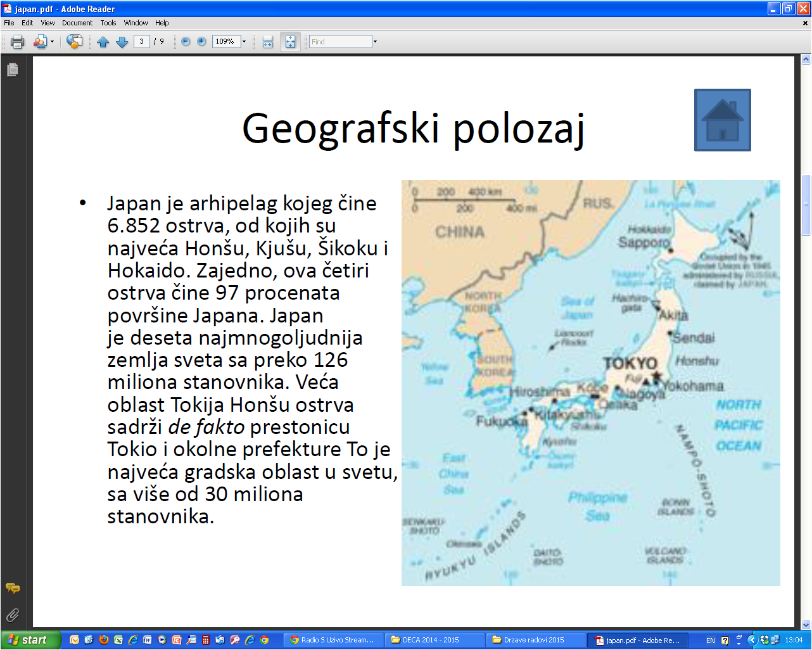Go to previous page with up arrow
812x650 pixels.
point(103,42)
